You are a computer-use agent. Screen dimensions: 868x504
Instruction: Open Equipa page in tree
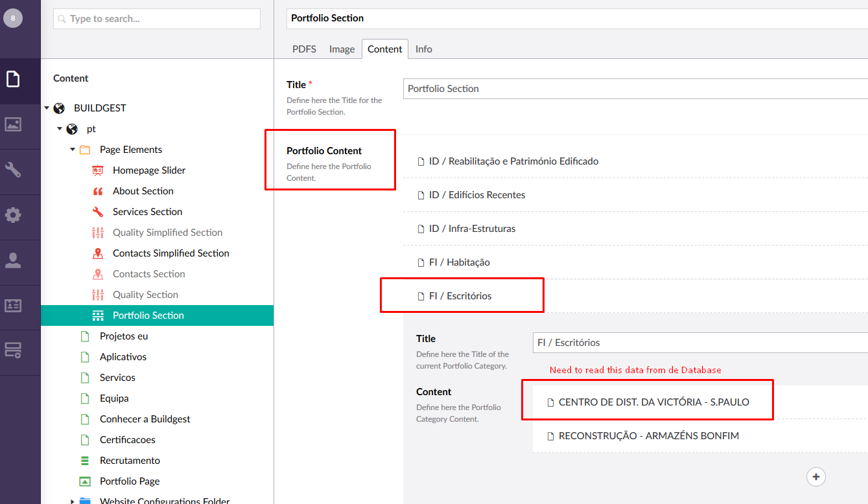click(114, 398)
